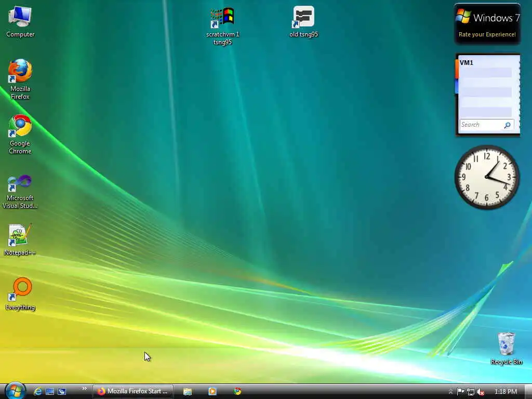Open Google Chrome from the taskbar
The width and height of the screenshot is (532, 399).
click(x=237, y=392)
